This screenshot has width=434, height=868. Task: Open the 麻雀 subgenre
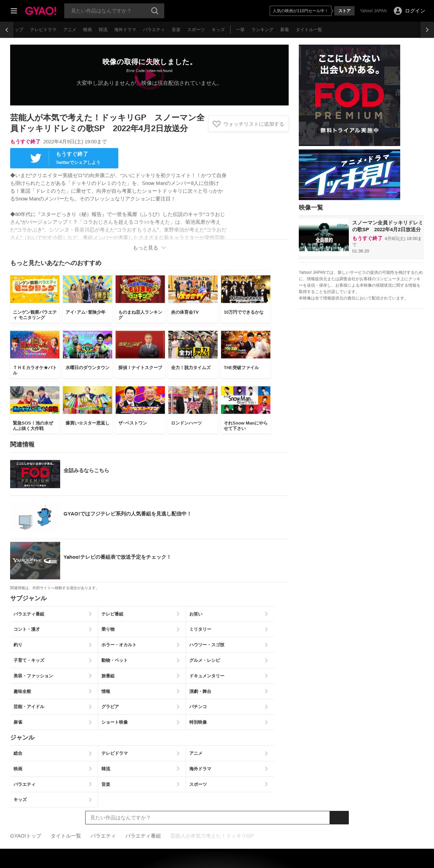(54, 722)
